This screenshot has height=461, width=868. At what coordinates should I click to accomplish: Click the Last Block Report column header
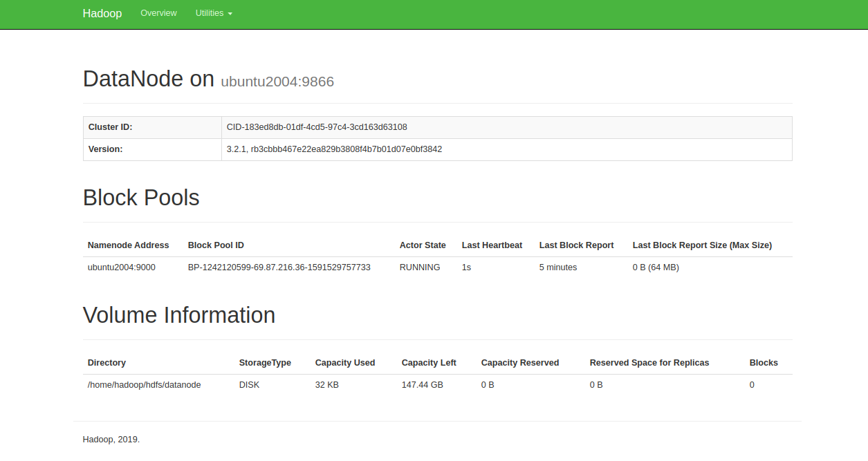coord(577,245)
